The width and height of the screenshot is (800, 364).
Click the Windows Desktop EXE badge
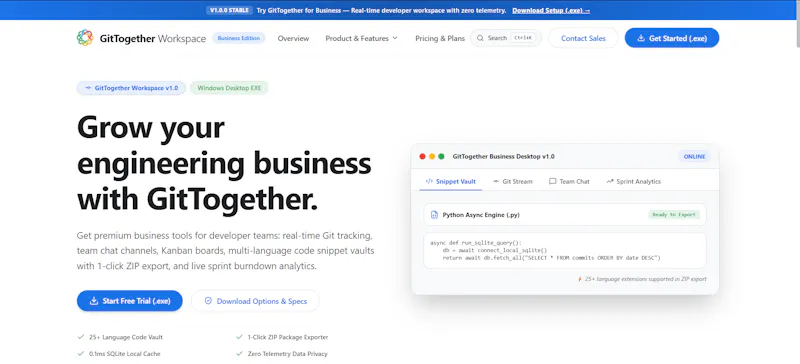tap(229, 88)
